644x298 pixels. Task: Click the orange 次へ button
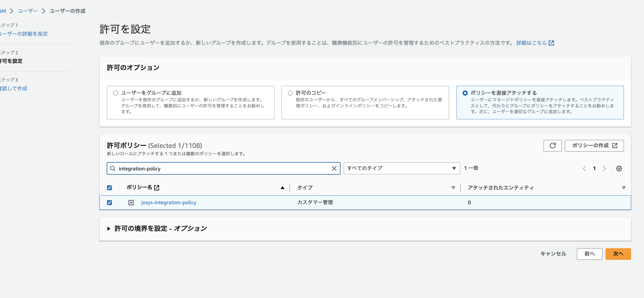[618, 254]
